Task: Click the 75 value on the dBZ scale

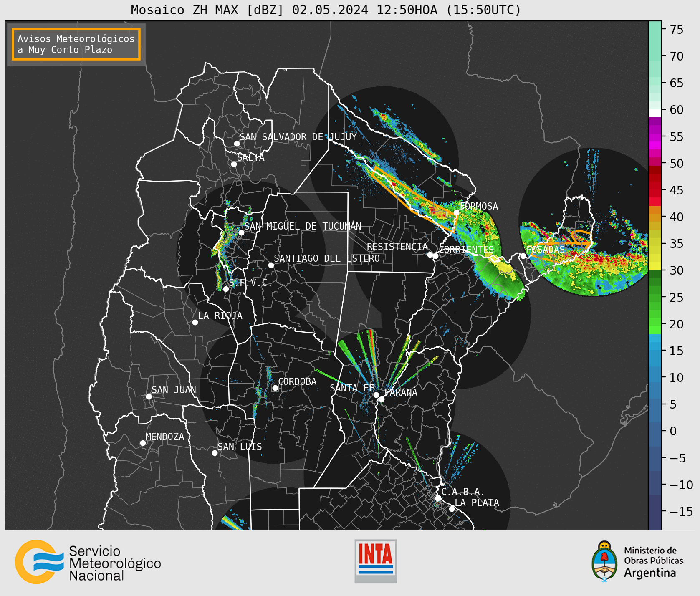Action: click(x=676, y=30)
